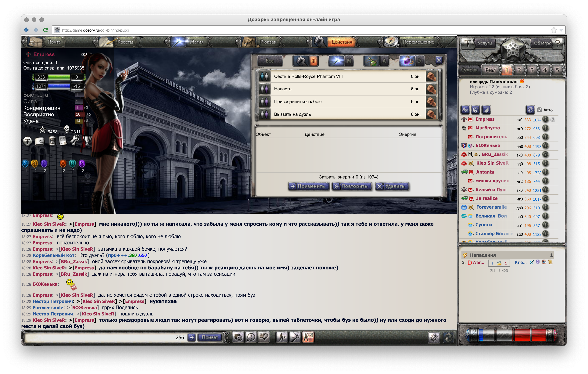588x374 pixels.
Task: Click the Приват chat button
Action: click(x=210, y=337)
